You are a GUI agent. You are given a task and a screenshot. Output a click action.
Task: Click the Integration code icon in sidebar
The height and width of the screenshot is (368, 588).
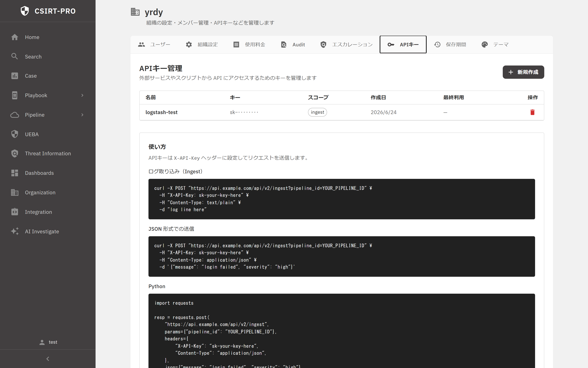point(15,212)
